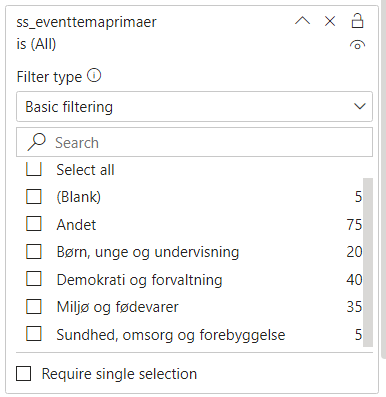Click the Demokrati og forvaltning count 40

354,279
